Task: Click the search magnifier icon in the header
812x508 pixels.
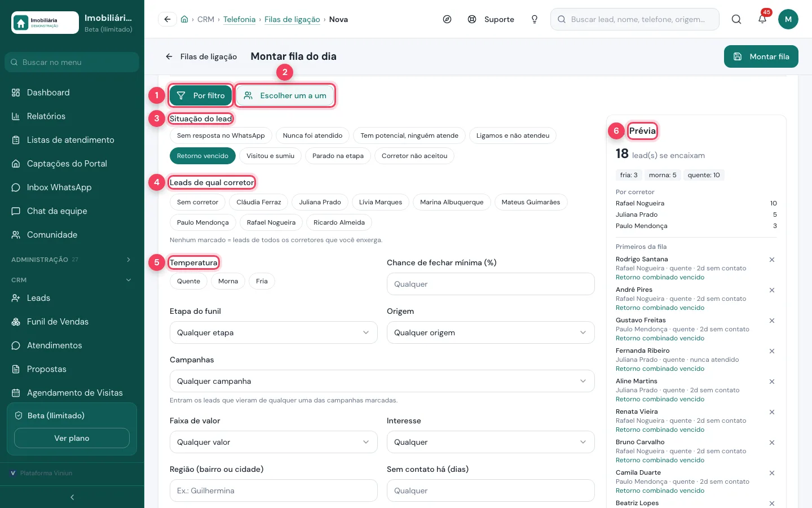Action: [736, 19]
